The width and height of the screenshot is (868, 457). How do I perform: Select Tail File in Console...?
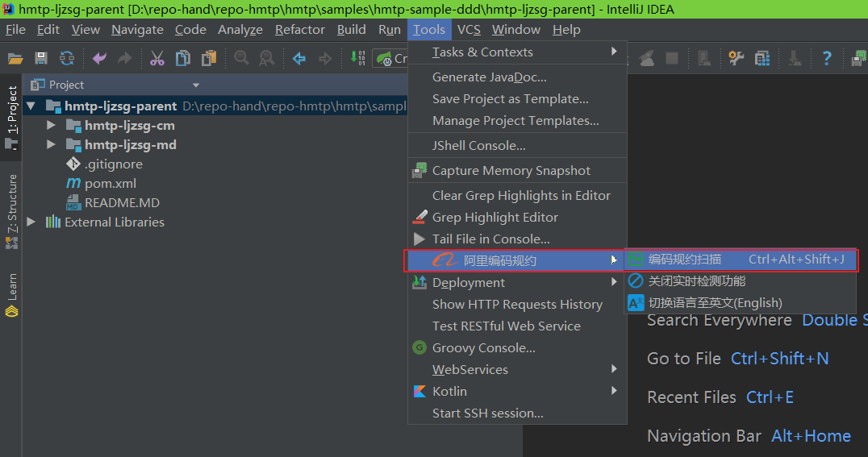point(517,239)
